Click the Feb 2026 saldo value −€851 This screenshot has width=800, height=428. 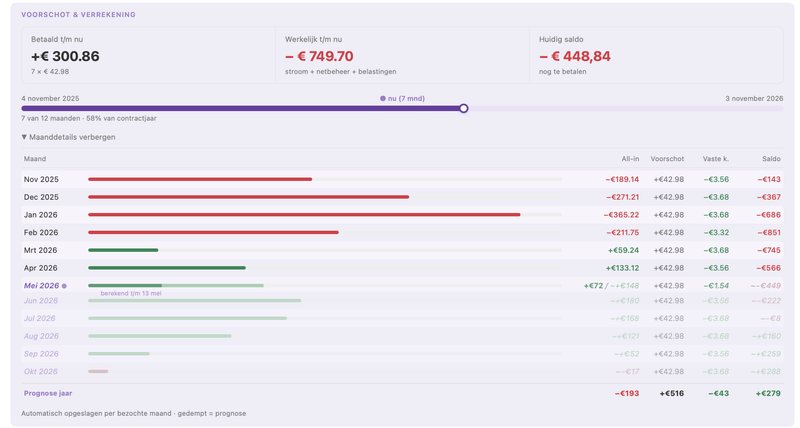pos(768,233)
